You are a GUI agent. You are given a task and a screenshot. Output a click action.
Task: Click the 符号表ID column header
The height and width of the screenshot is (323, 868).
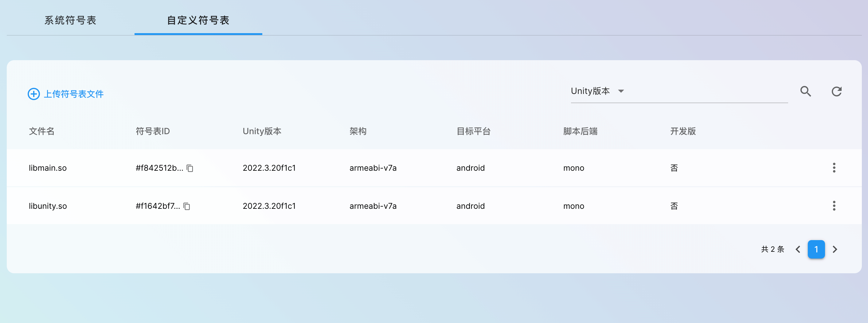point(153,131)
